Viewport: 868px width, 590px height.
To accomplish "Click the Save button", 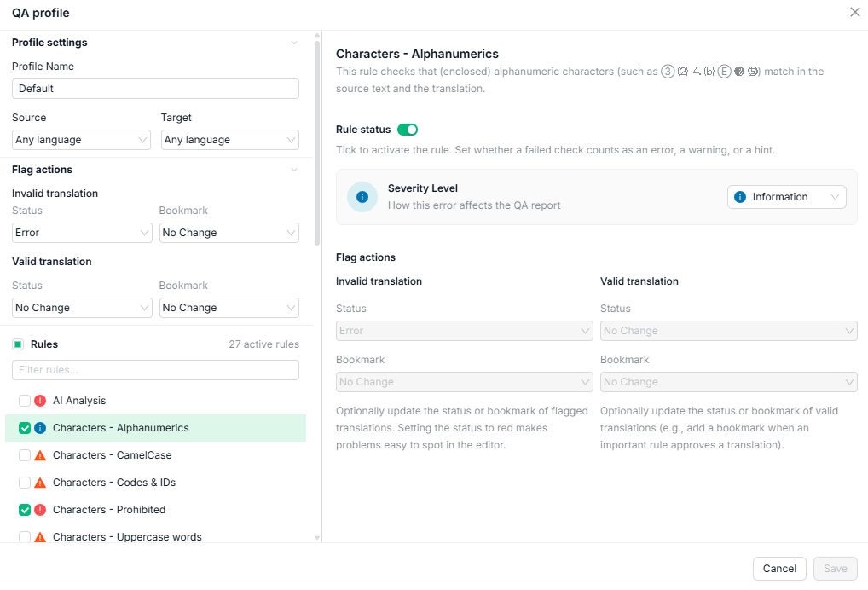I will click(836, 569).
